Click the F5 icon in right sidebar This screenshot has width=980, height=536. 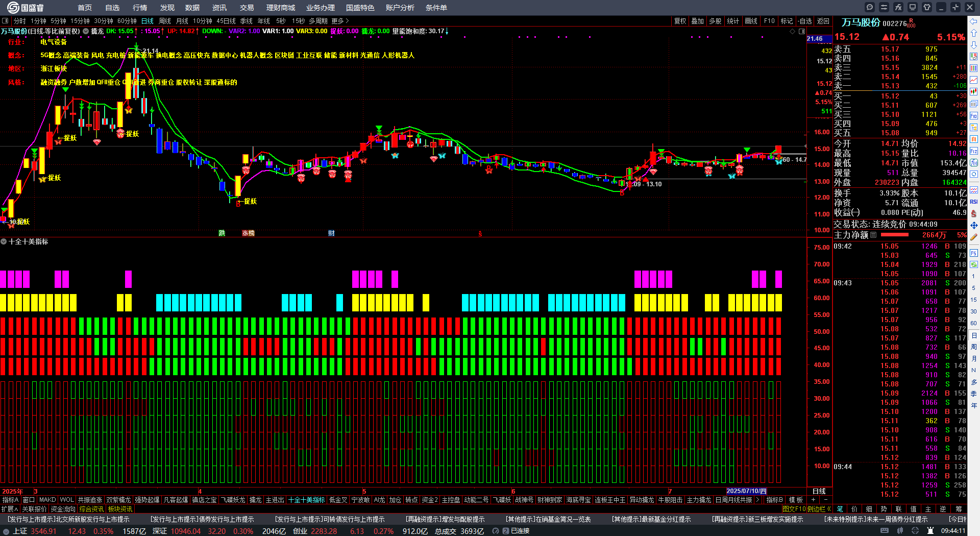point(974,253)
